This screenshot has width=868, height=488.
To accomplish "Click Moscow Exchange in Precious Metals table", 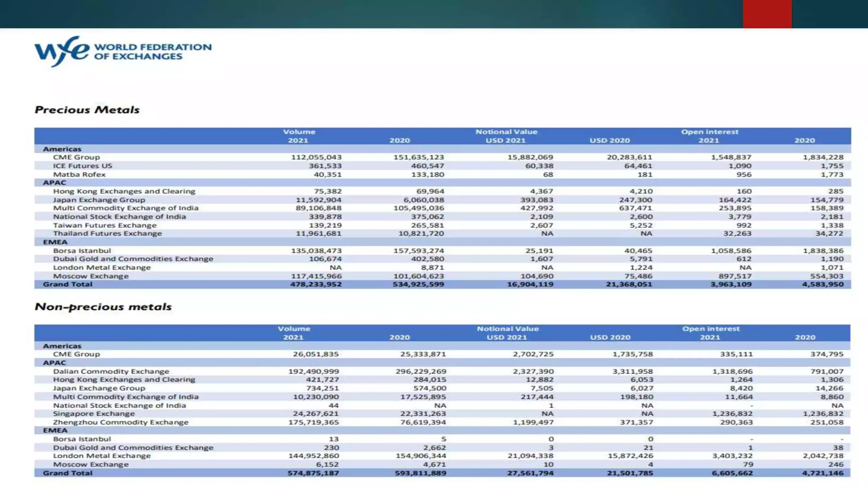I will click(x=91, y=276).
